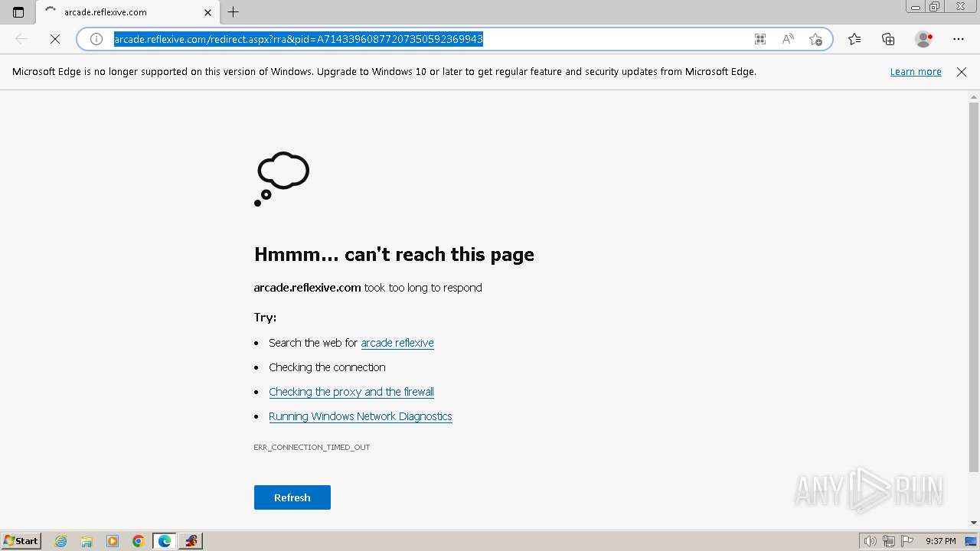Open volume control in system tray
Screen dimensions: 980x551
[x=870, y=541]
